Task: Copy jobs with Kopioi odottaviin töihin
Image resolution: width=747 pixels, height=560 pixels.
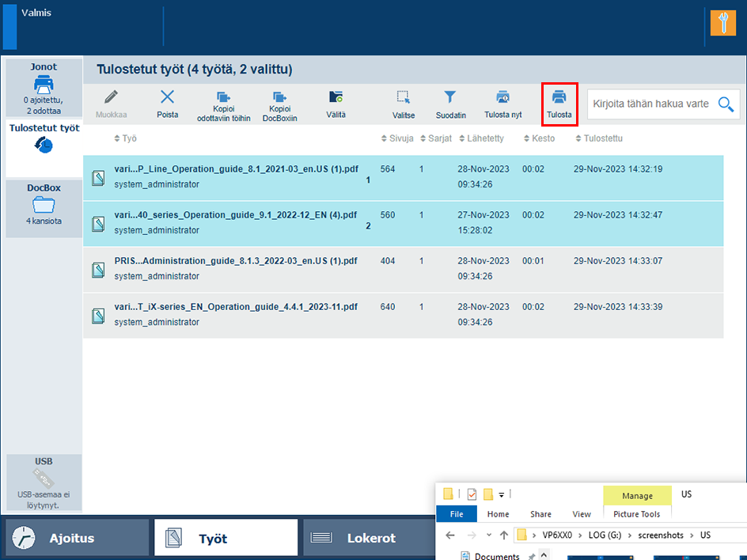Action: point(223,106)
